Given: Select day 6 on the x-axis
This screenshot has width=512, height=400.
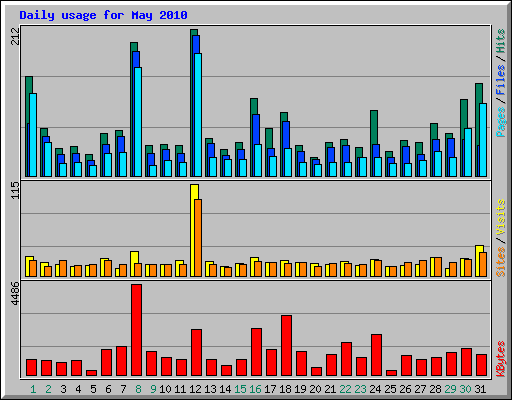Looking at the screenshot, I should pyautogui.click(x=108, y=389).
